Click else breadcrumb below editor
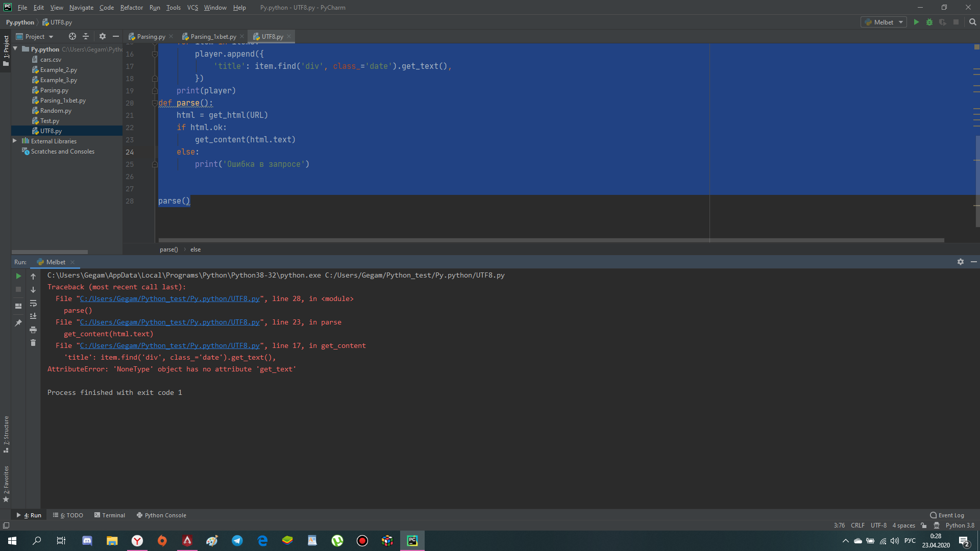Viewport: 980px width, 551px height. tap(195, 249)
